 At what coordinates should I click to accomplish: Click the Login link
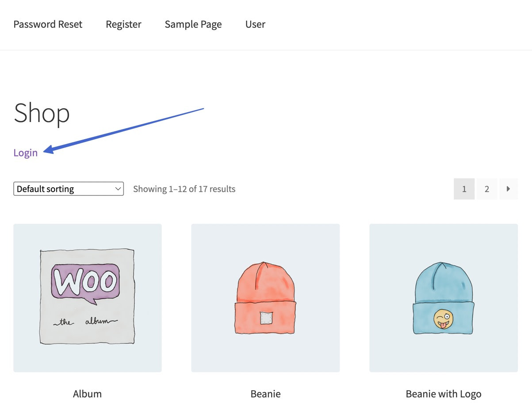26,152
